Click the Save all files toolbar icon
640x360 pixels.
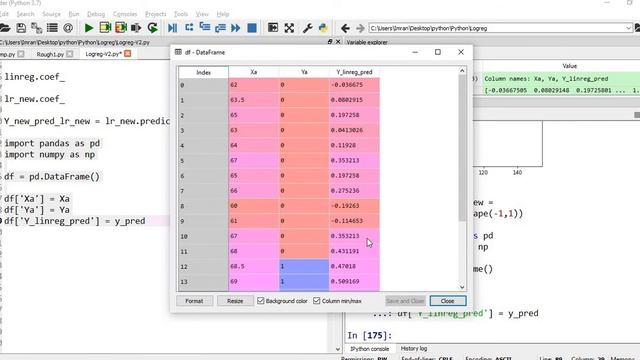tap(37, 28)
